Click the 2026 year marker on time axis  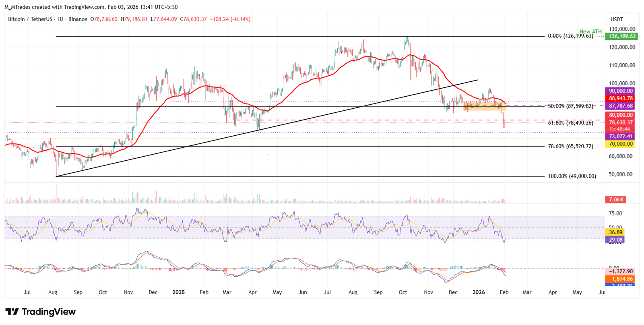tap(478, 292)
